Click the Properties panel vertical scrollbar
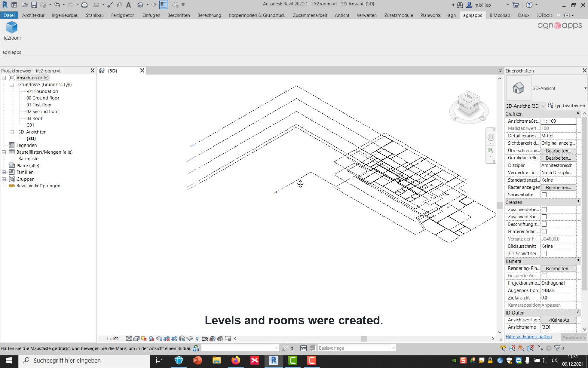The width and height of the screenshot is (588, 368). click(x=584, y=203)
